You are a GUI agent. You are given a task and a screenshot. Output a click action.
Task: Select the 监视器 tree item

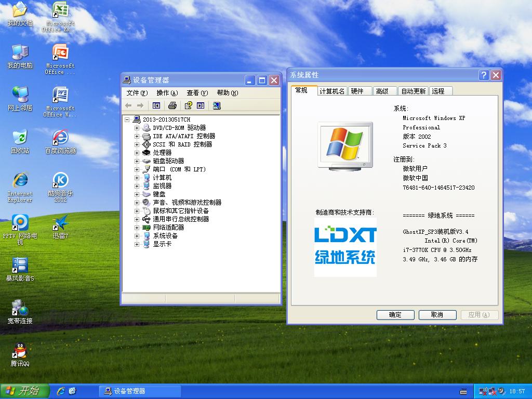162,186
